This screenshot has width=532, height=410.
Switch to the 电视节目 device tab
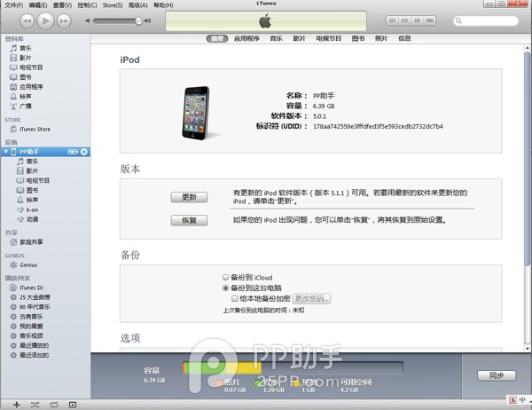(x=328, y=38)
